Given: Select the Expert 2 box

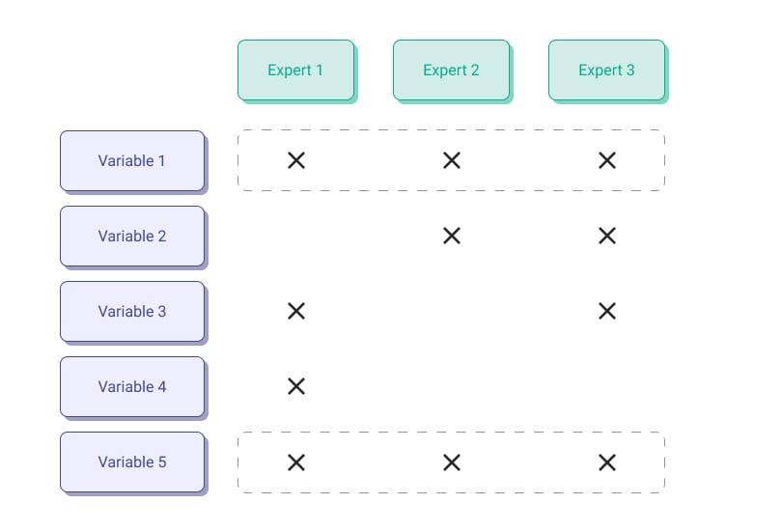Looking at the screenshot, I should click(x=452, y=70).
